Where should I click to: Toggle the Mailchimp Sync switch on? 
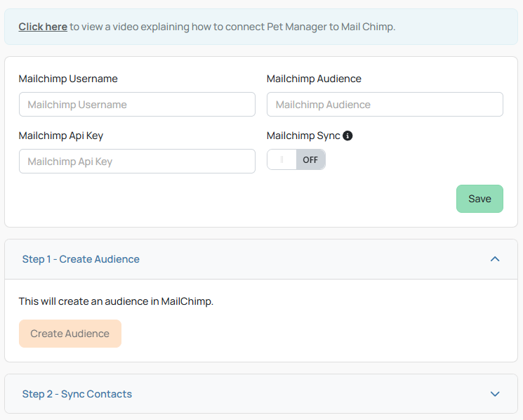[x=296, y=160]
